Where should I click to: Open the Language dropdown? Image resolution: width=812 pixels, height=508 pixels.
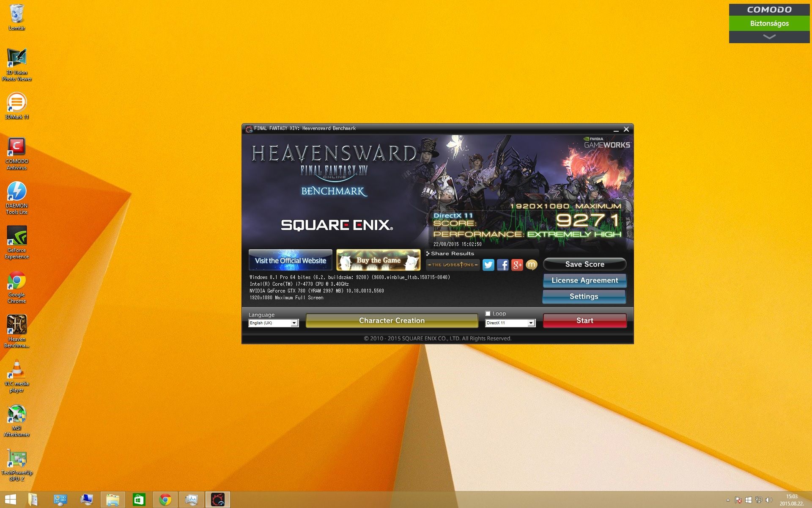274,323
